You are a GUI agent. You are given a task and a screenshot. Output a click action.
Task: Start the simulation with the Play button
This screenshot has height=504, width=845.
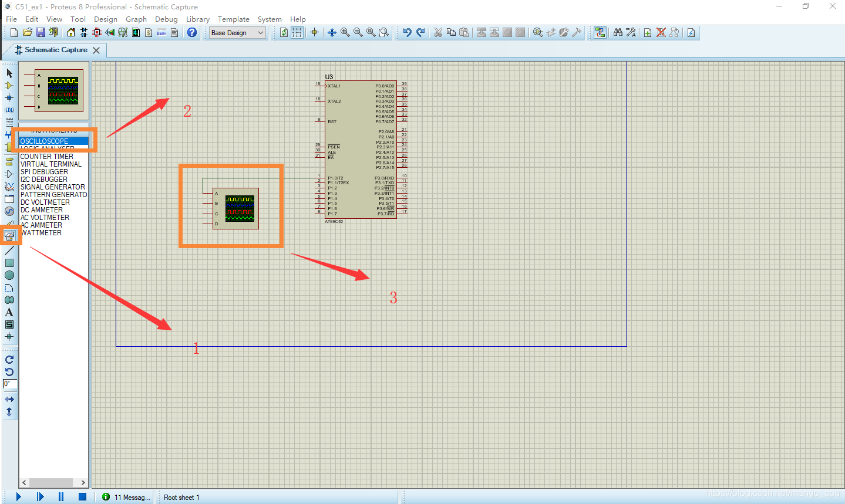(18, 496)
